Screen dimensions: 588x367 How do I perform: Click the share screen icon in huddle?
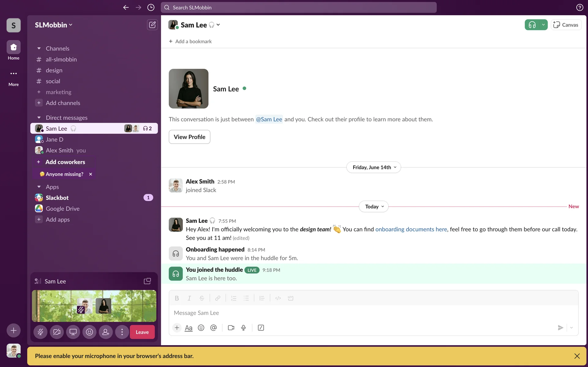coord(73,332)
